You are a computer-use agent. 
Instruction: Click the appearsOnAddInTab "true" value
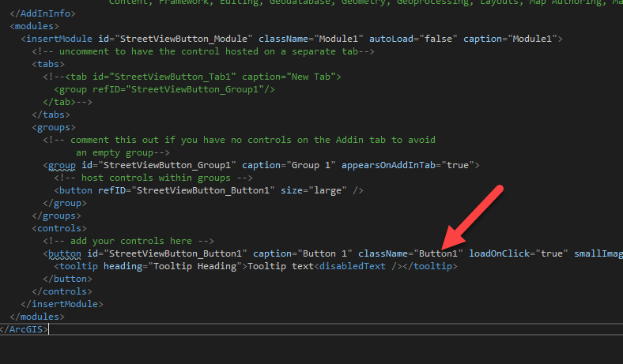(x=458, y=165)
